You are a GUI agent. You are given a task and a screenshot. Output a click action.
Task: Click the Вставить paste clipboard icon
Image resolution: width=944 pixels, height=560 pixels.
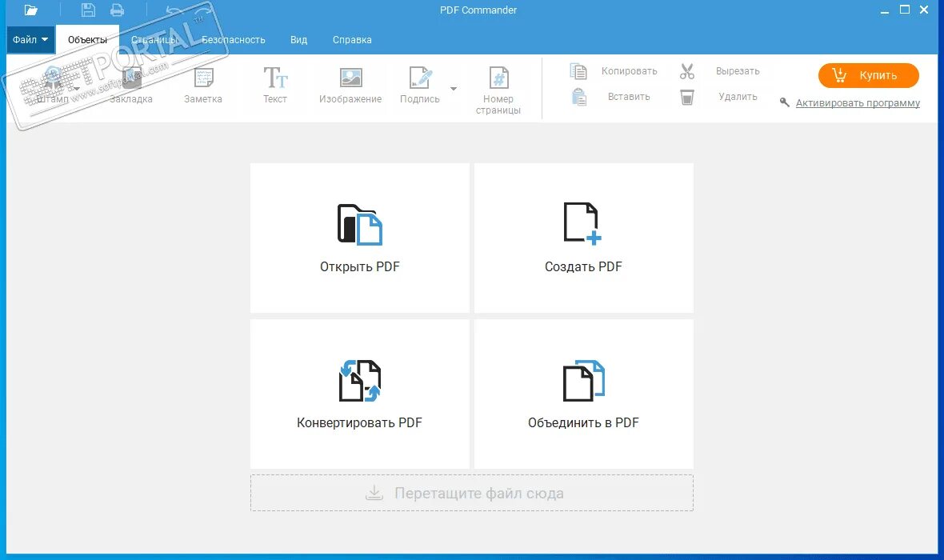point(578,96)
